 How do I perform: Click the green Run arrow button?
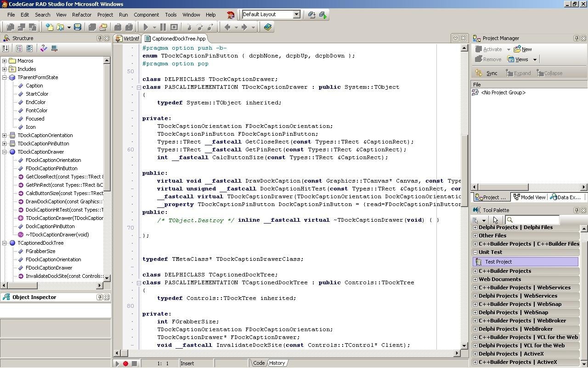point(146,27)
